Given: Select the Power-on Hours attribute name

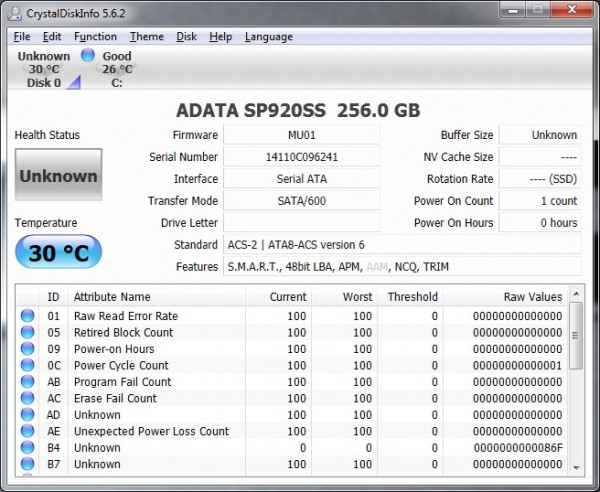Looking at the screenshot, I should click(x=114, y=349).
